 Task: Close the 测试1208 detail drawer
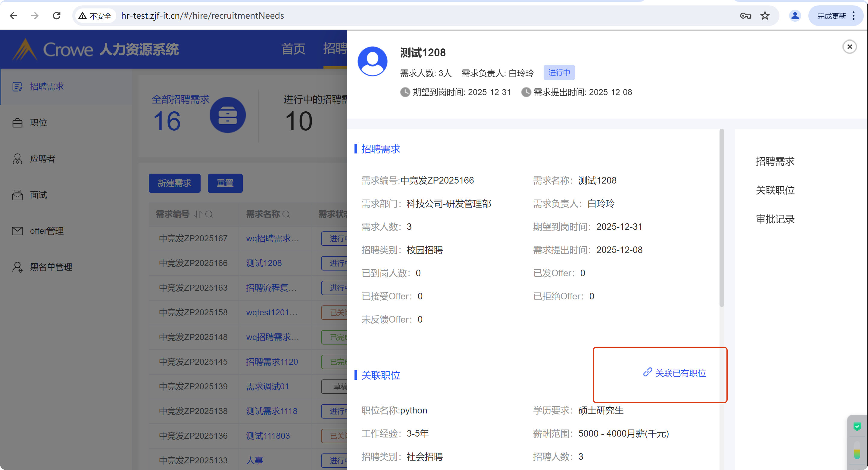click(849, 47)
